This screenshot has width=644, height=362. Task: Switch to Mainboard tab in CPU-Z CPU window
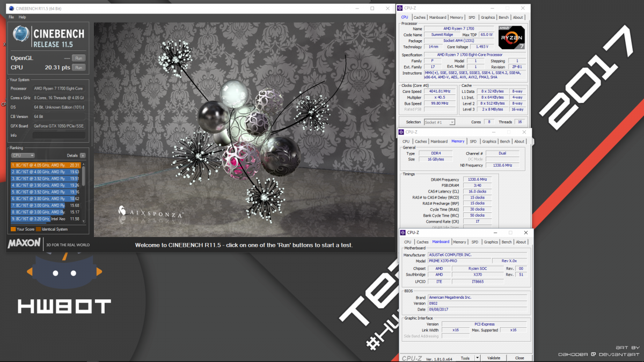tap(437, 17)
